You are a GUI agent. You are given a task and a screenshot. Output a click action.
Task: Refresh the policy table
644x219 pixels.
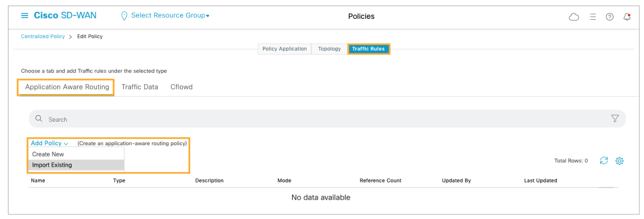tap(604, 161)
